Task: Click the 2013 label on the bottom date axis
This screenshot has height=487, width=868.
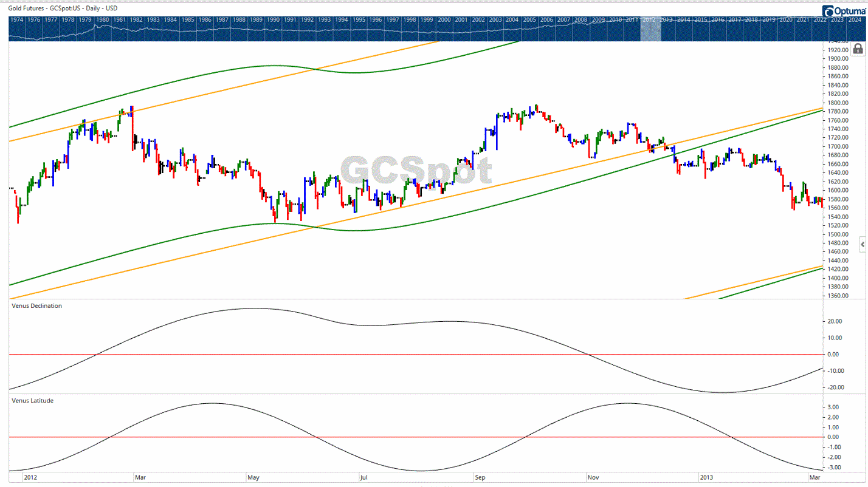Action: (x=707, y=478)
